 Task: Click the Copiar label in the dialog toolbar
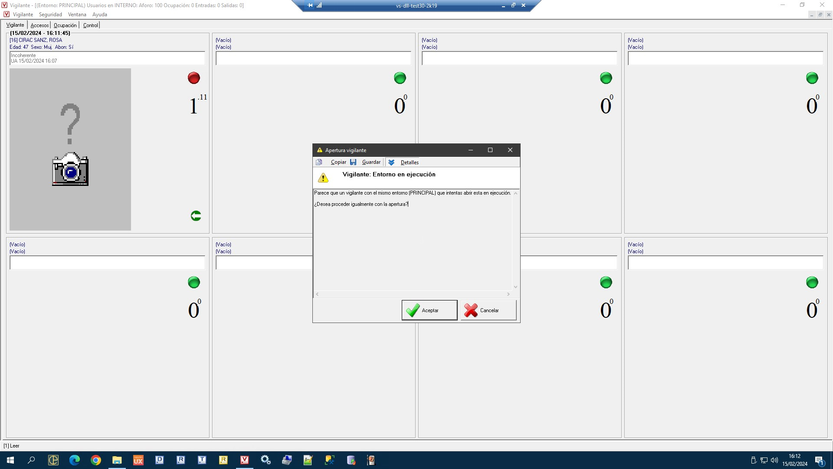point(338,162)
